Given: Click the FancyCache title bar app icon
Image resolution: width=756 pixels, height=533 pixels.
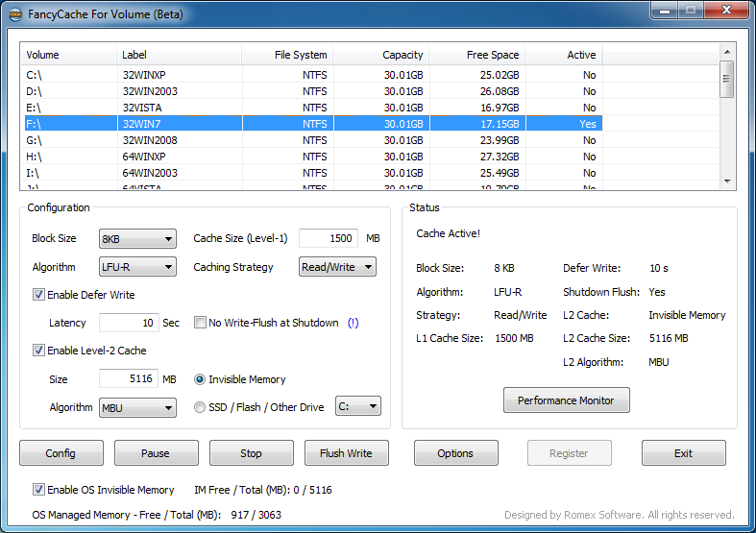Looking at the screenshot, I should coord(16,14).
